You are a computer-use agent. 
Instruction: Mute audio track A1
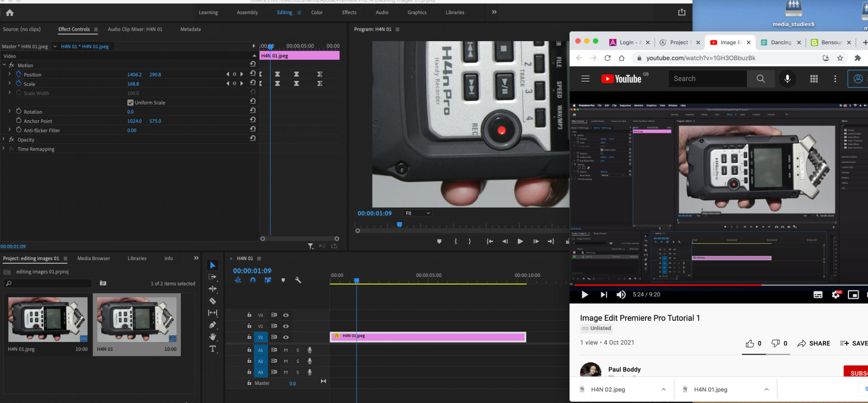click(286, 350)
